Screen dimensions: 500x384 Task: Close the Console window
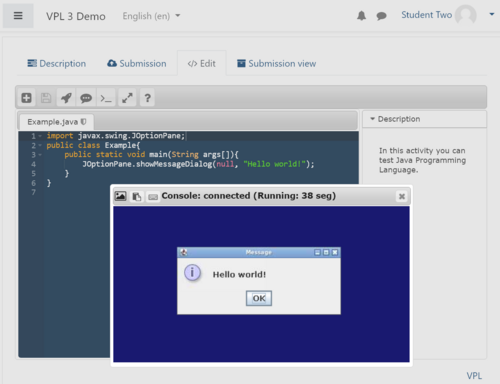click(402, 196)
